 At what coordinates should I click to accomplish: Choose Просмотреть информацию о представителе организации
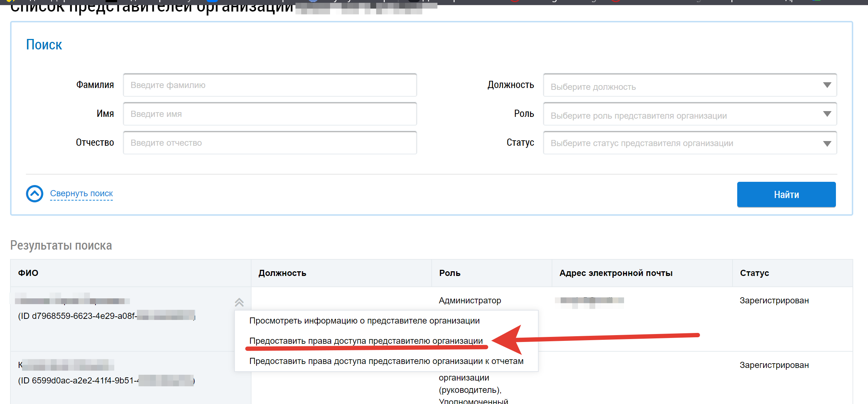click(x=364, y=321)
